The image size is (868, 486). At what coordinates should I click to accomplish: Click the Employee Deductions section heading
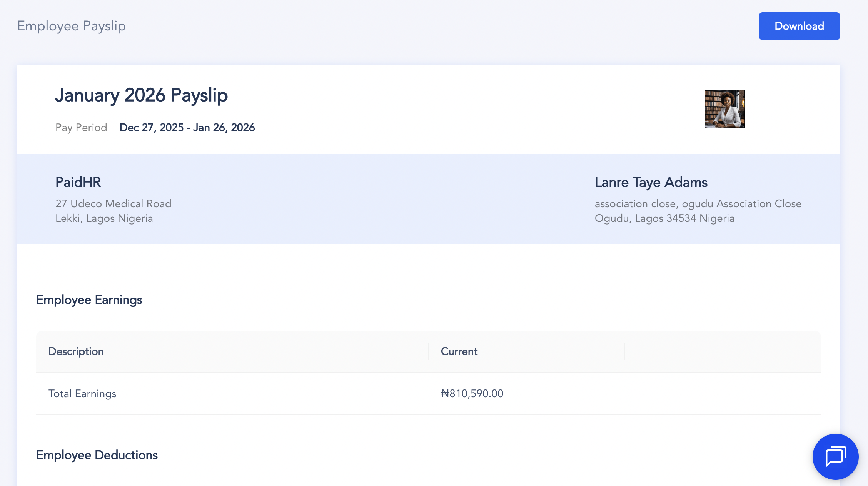click(x=97, y=455)
